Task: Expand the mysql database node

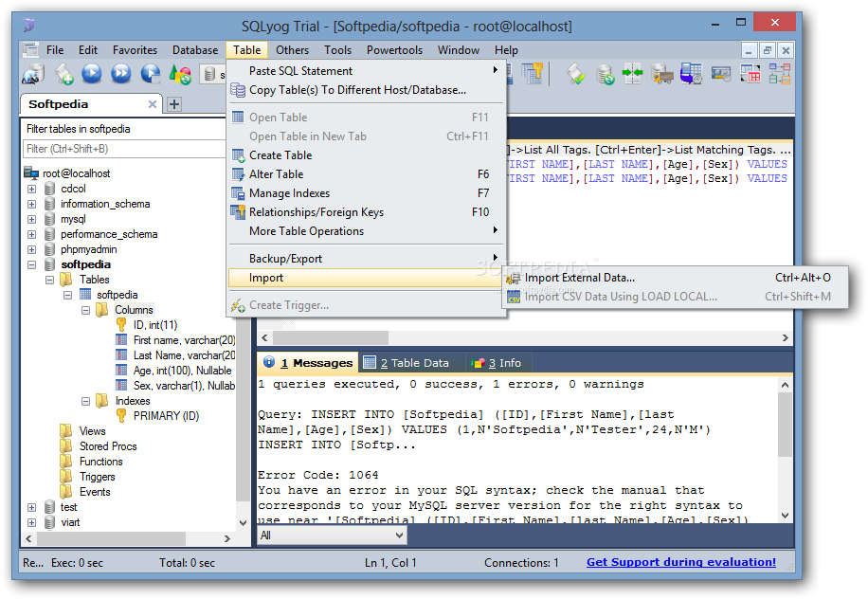Action: pos(31,219)
